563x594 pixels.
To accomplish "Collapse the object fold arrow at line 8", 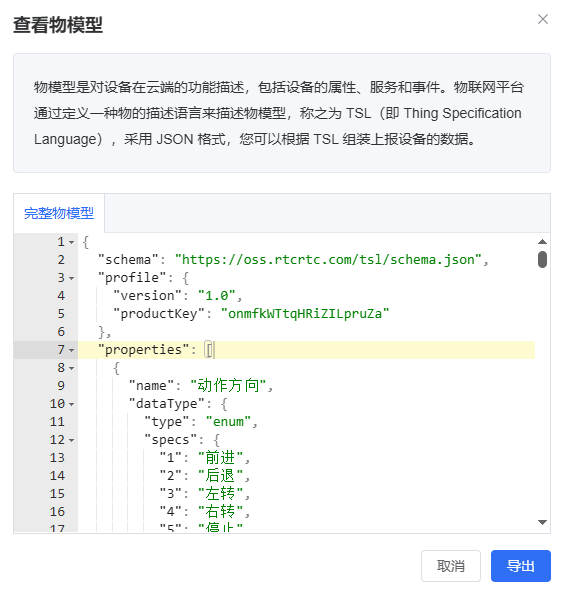I will click(x=71, y=368).
